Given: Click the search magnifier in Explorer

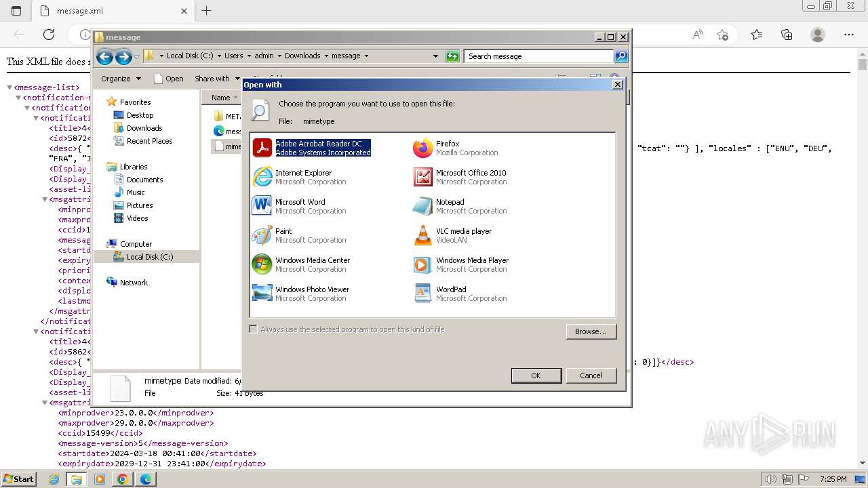Looking at the screenshot, I should pos(620,56).
